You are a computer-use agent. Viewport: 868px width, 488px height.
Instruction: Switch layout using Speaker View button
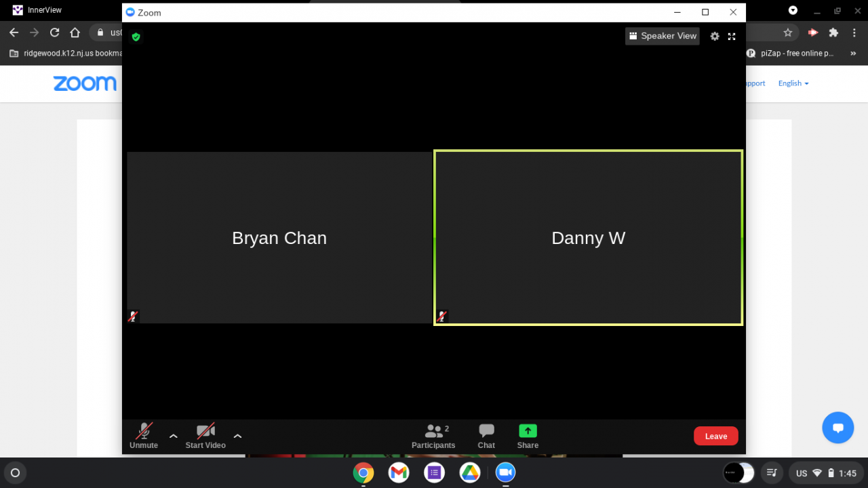tap(663, 36)
